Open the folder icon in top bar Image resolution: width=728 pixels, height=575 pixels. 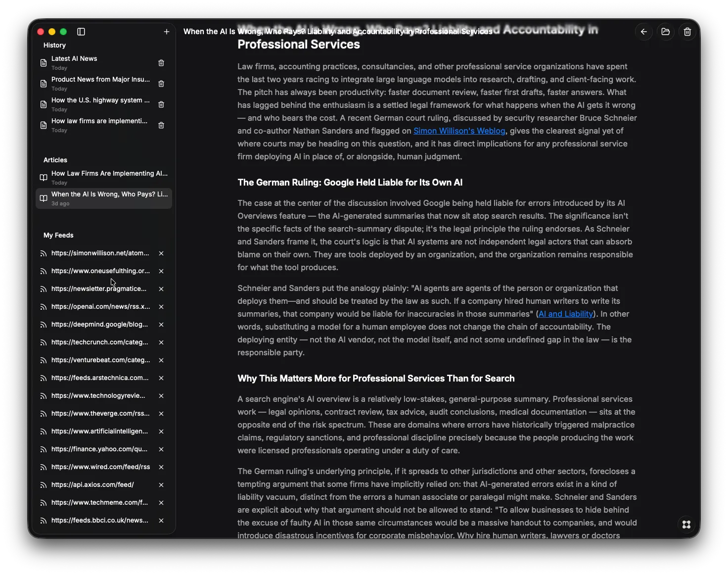tap(666, 32)
